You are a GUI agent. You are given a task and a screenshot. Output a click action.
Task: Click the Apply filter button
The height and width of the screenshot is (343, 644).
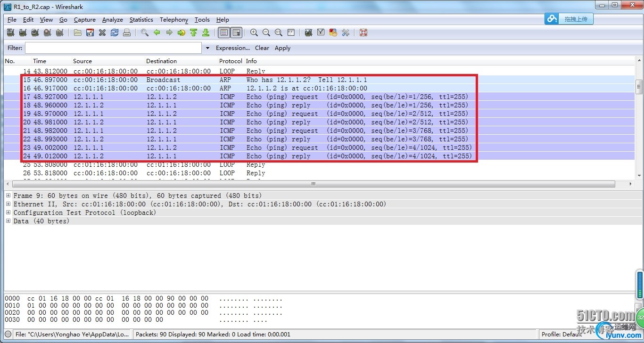coord(282,48)
